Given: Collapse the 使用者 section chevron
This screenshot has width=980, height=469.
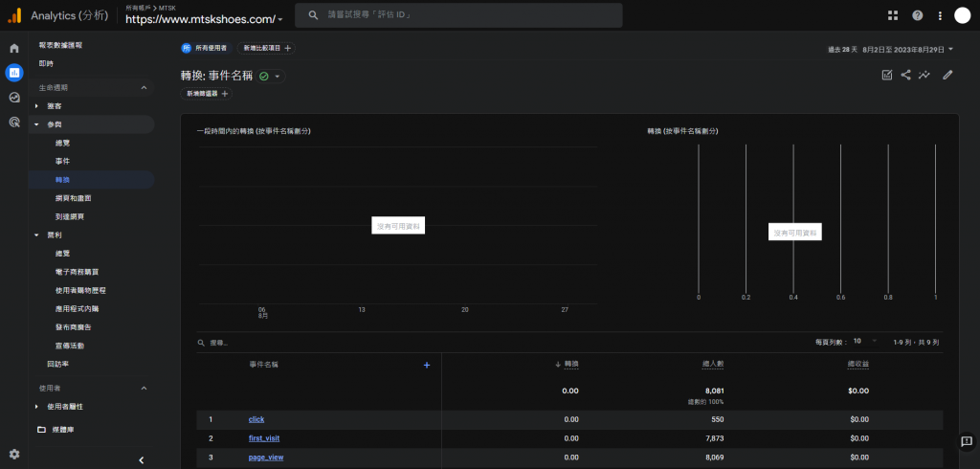Looking at the screenshot, I should tap(144, 389).
